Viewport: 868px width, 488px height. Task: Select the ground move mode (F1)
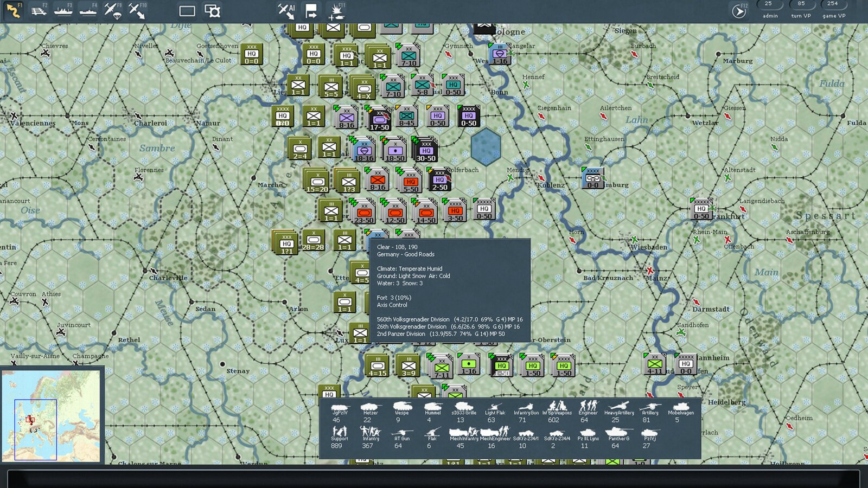pos(13,11)
